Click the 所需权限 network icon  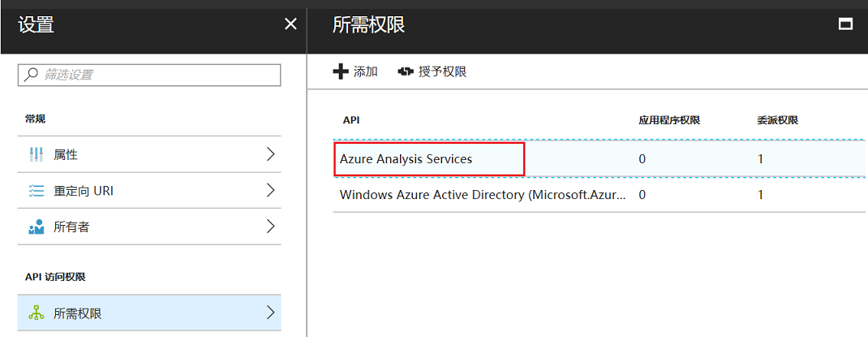point(36,313)
